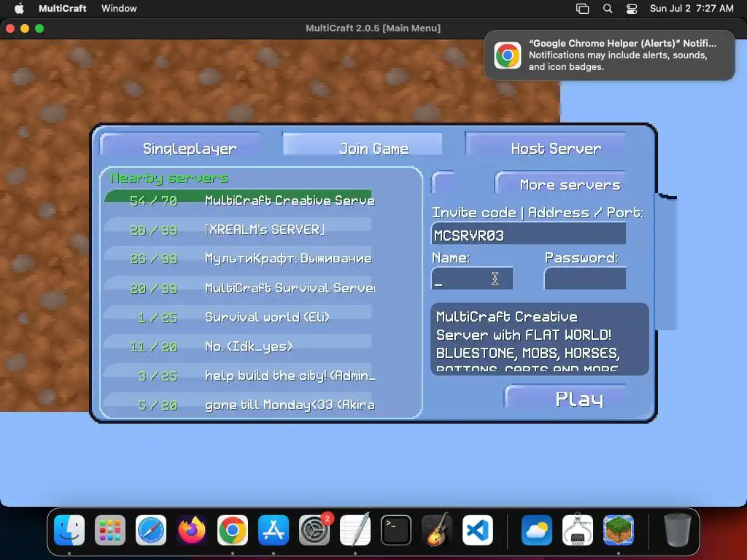Launch Firefox from the dock
Image resolution: width=747 pixels, height=560 pixels.
(x=192, y=530)
